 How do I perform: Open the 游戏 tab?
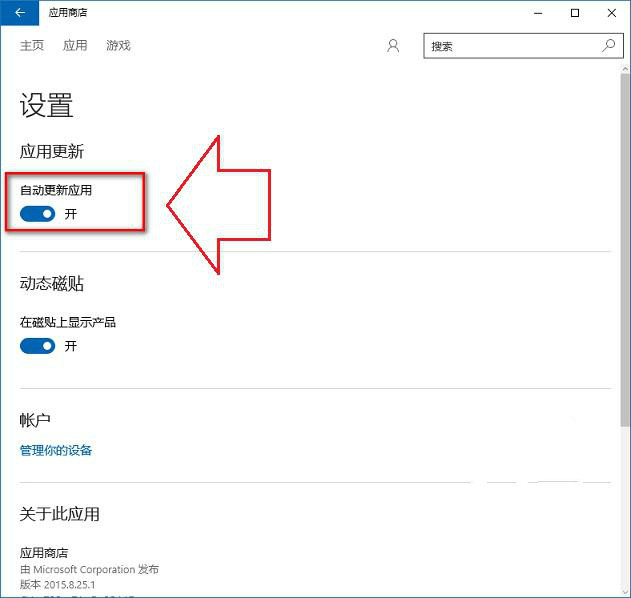tap(118, 46)
